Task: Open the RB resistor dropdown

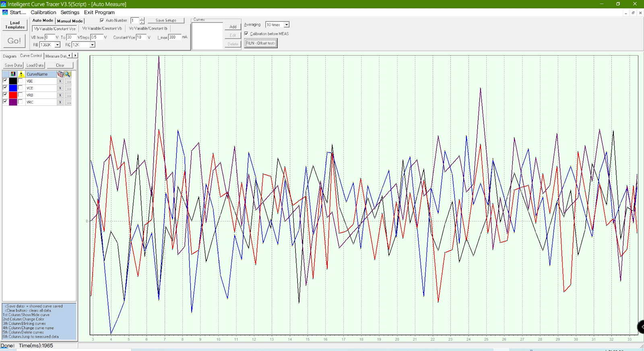Action: [x=58, y=45]
